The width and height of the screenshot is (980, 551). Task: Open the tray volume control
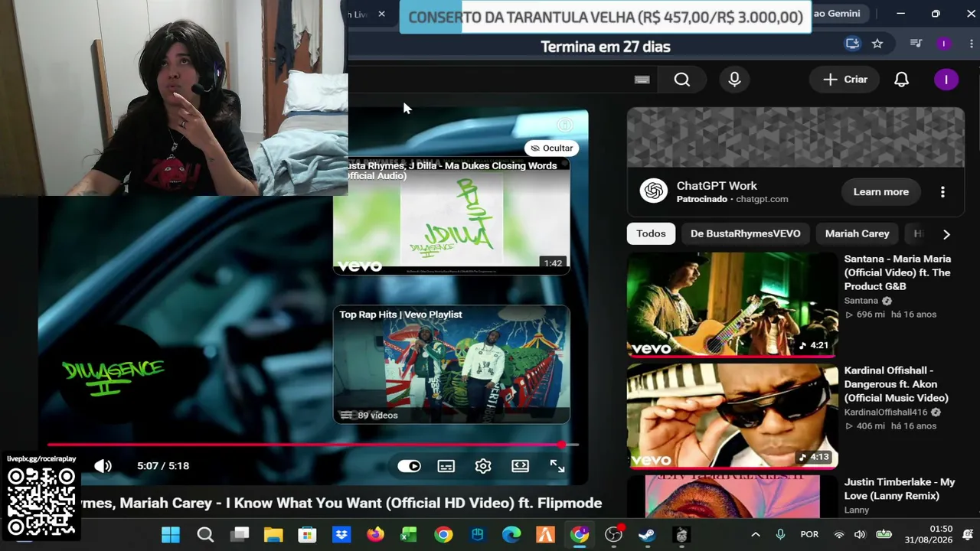pyautogui.click(x=860, y=534)
